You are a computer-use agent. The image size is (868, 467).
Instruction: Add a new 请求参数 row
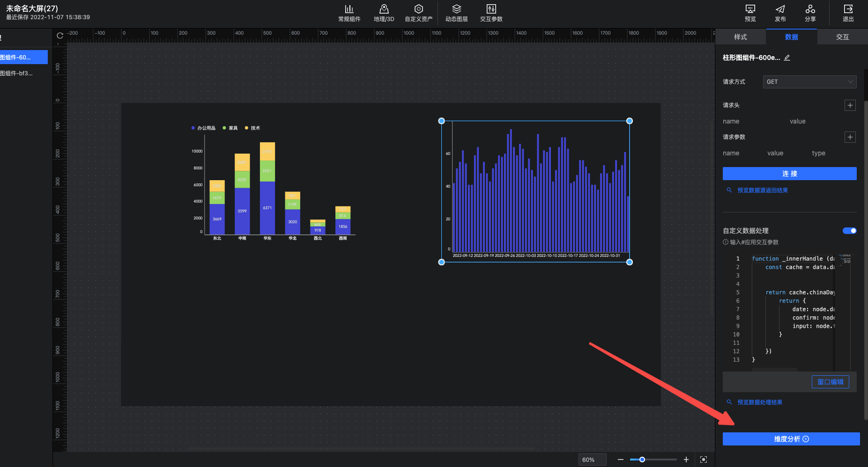pyautogui.click(x=850, y=137)
